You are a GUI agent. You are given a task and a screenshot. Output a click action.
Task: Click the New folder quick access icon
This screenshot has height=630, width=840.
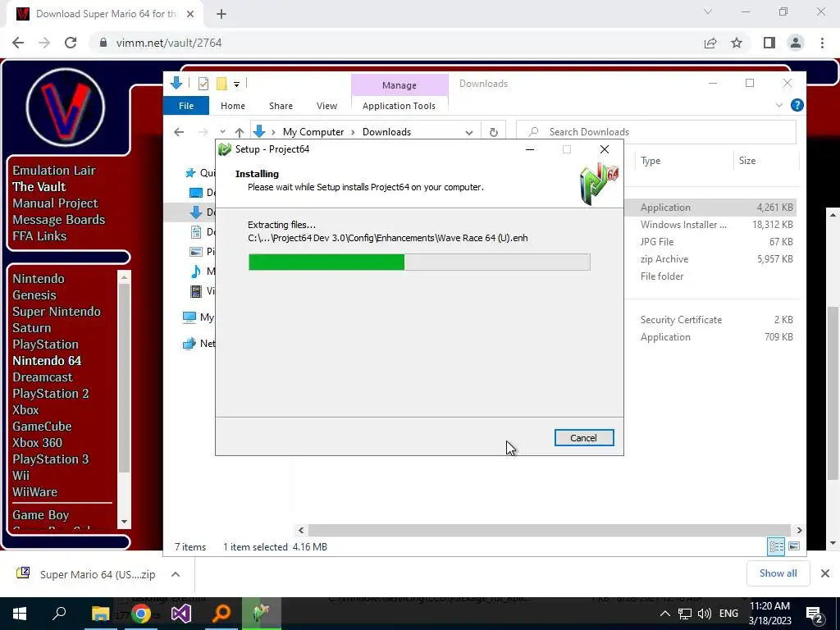click(221, 84)
